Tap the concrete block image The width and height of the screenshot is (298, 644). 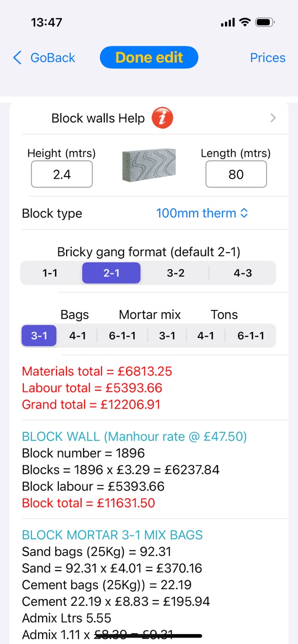click(149, 165)
